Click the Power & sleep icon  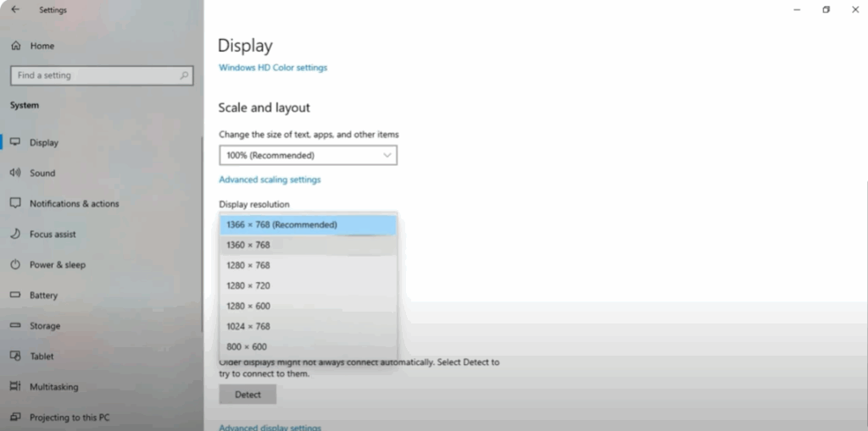point(15,264)
